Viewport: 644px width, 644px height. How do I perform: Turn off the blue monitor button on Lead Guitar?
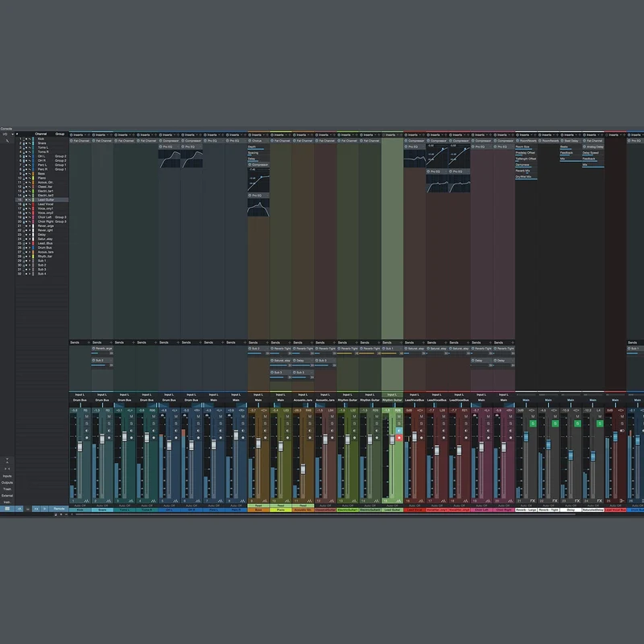click(x=398, y=431)
